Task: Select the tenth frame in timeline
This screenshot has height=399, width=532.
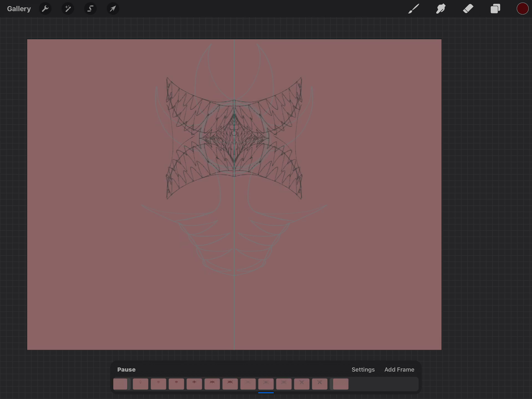Action: pyautogui.click(x=284, y=384)
